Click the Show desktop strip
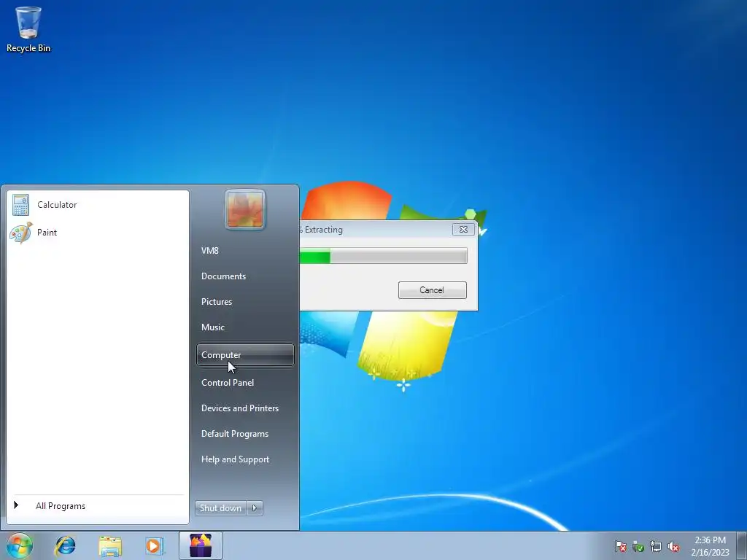747x560 pixels. [x=743, y=545]
